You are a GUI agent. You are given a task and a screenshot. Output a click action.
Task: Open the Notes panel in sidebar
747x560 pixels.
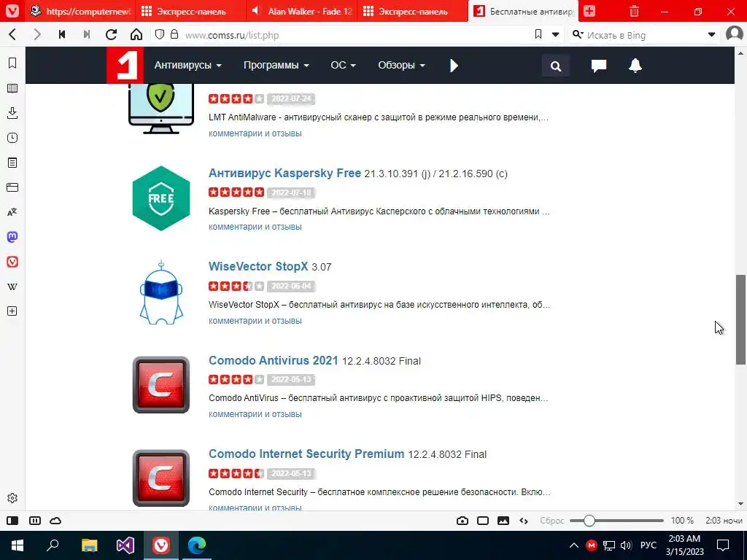click(x=12, y=163)
